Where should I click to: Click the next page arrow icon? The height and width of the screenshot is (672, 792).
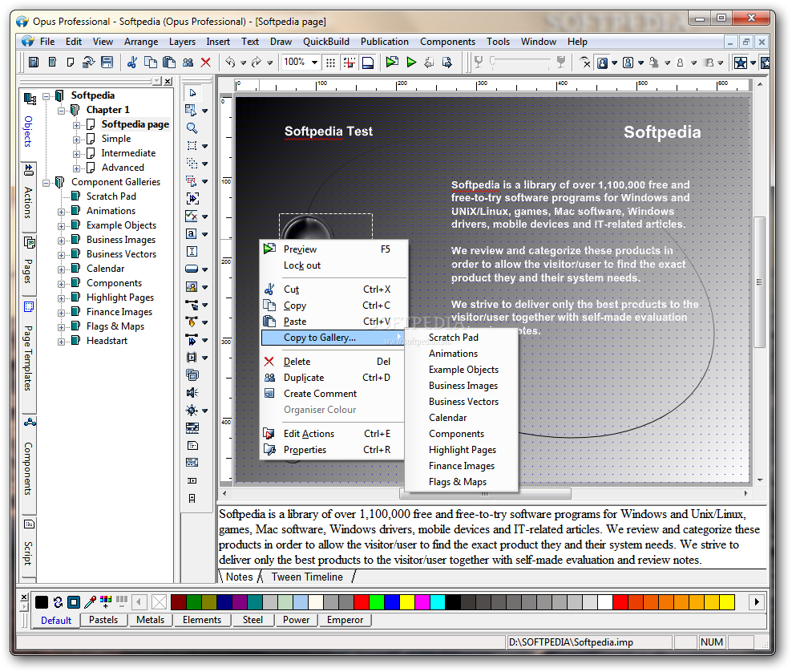pyautogui.click(x=447, y=62)
